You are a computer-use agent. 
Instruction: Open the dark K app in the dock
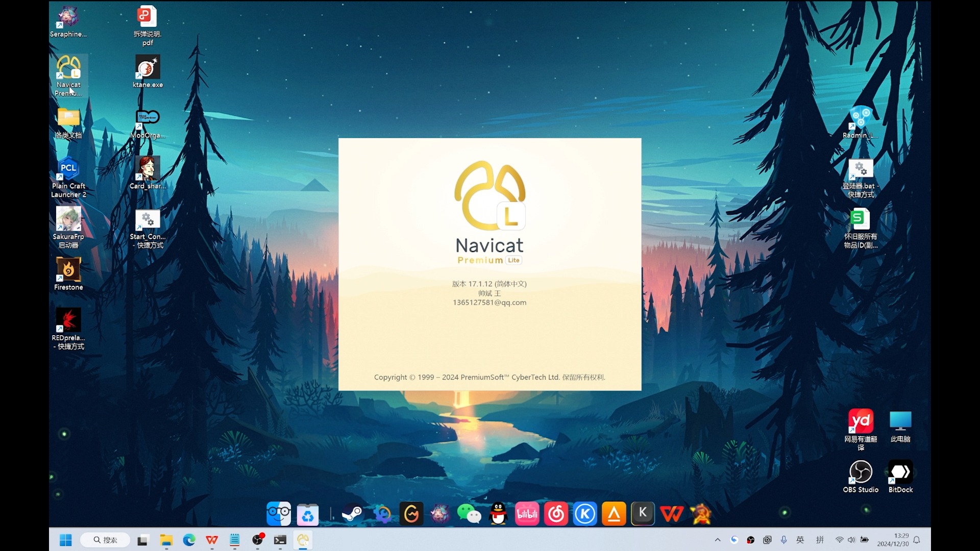(x=643, y=513)
